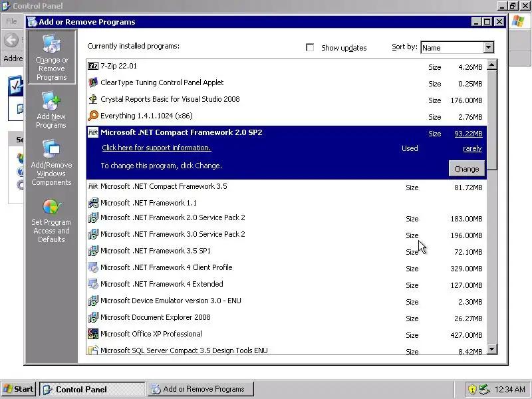The width and height of the screenshot is (532, 399).
Task: Click the Microsoft Office XP Professional icon
Action: click(x=93, y=334)
